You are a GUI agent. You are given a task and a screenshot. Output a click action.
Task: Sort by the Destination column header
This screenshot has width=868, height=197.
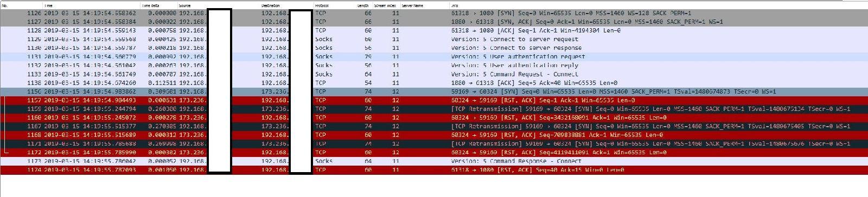271,5
